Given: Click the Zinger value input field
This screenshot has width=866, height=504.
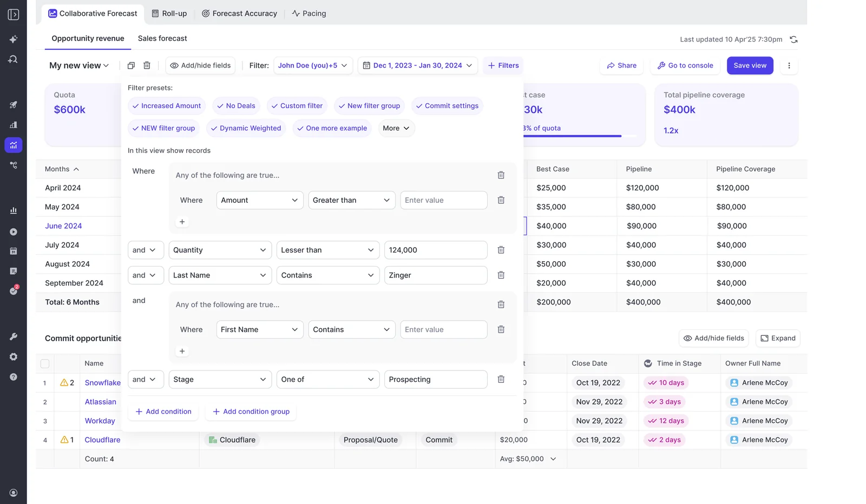Looking at the screenshot, I should (x=436, y=275).
